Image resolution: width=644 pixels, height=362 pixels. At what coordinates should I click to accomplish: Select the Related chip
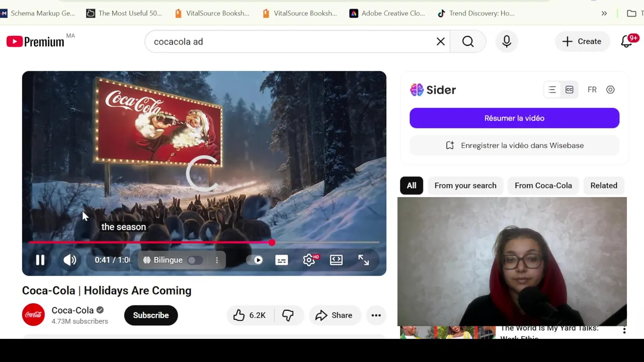click(x=604, y=186)
